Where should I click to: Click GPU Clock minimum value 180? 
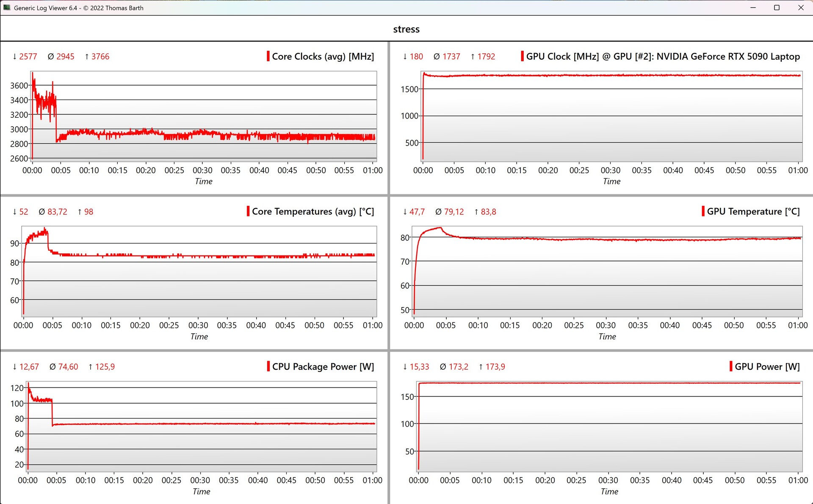(x=416, y=56)
